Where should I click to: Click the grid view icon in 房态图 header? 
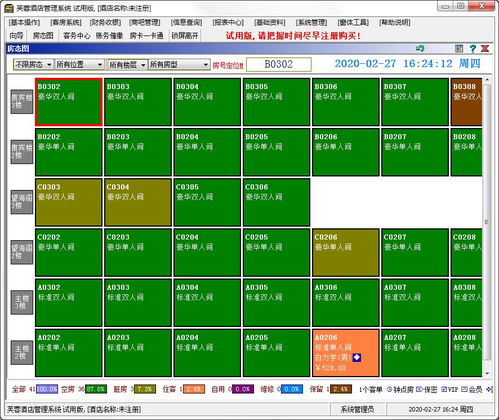(459, 49)
